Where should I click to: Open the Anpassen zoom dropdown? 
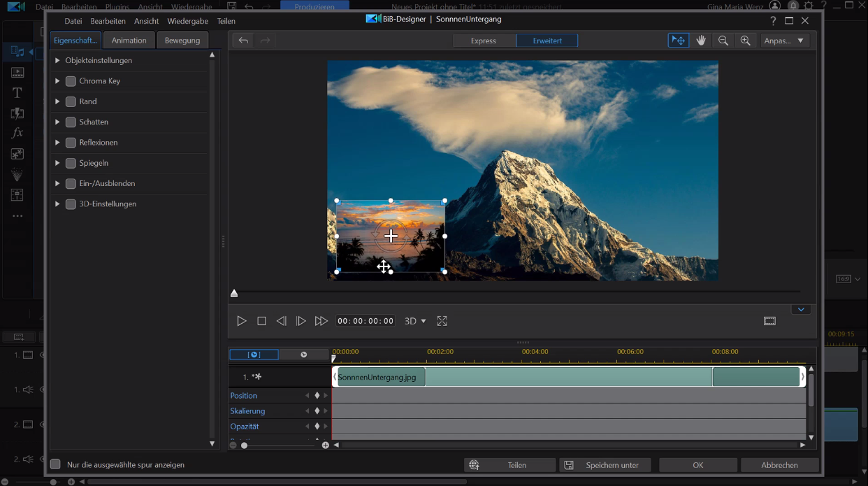pyautogui.click(x=784, y=41)
